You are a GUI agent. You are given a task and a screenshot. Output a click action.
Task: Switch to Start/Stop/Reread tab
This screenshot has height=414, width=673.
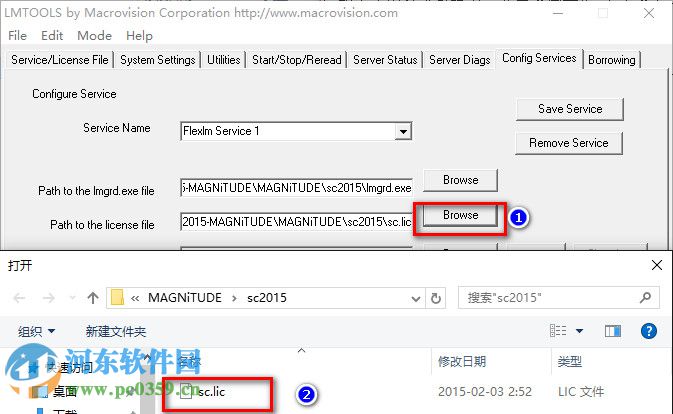(297, 60)
